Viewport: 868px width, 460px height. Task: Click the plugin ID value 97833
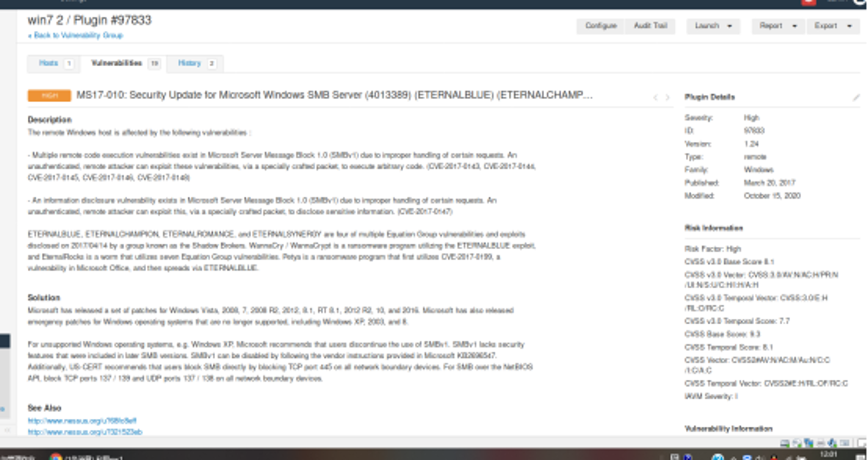pyautogui.click(x=754, y=131)
